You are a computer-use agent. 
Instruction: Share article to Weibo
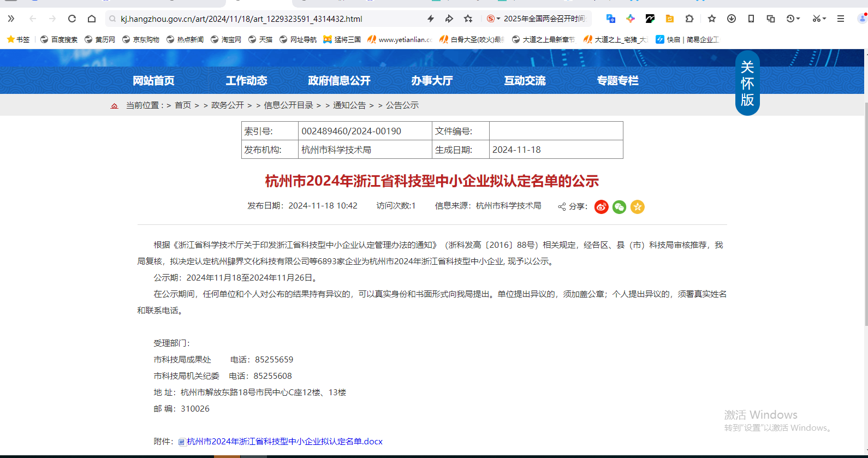click(x=601, y=207)
